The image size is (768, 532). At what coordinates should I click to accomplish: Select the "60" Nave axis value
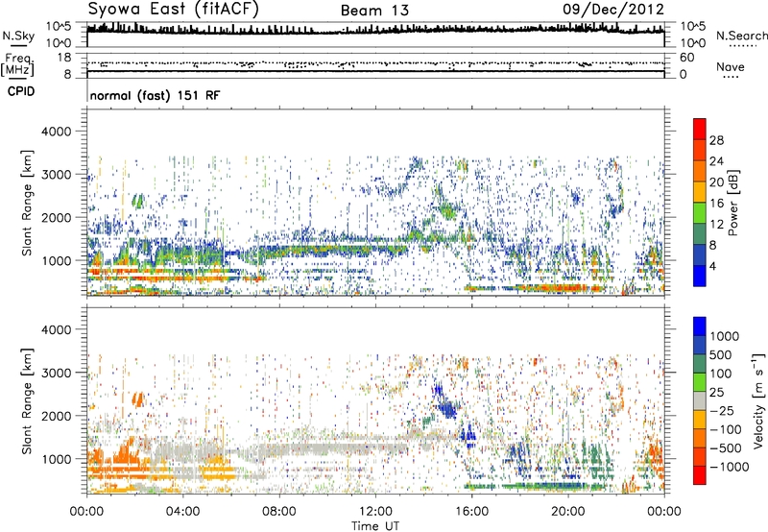point(686,58)
